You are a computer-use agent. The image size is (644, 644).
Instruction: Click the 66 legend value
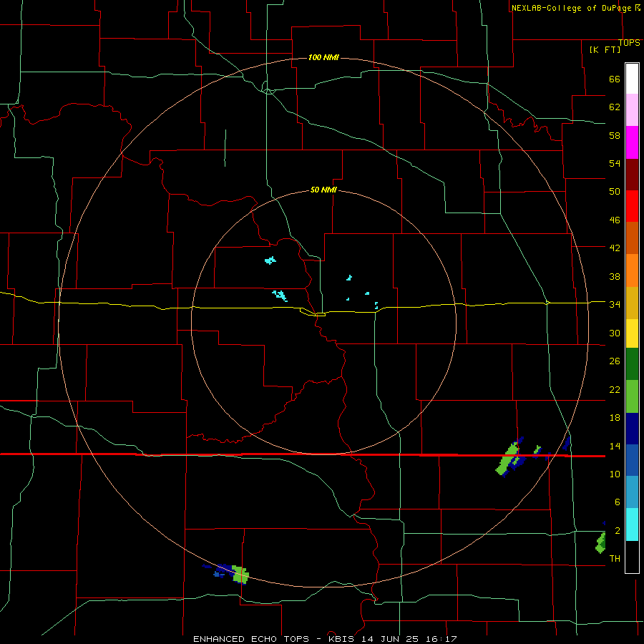pos(615,79)
